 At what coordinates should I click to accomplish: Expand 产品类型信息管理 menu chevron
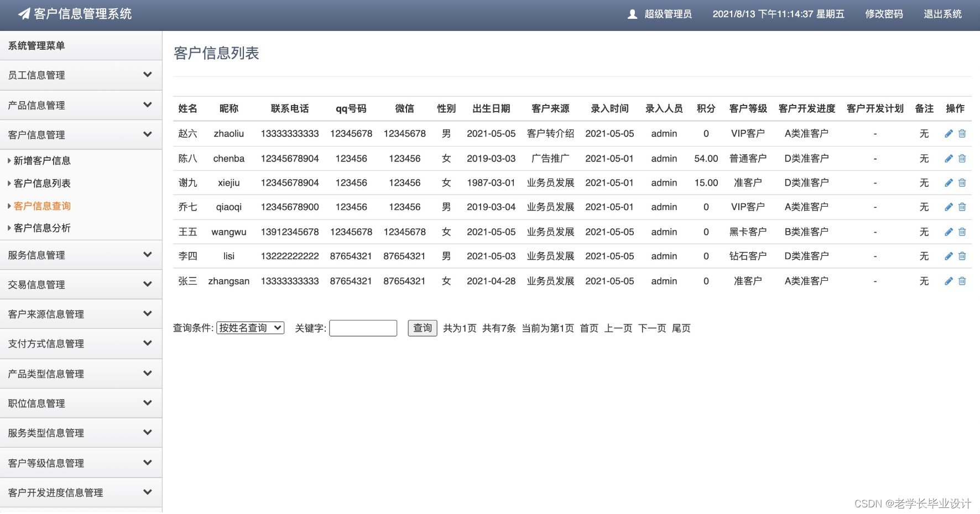point(148,373)
